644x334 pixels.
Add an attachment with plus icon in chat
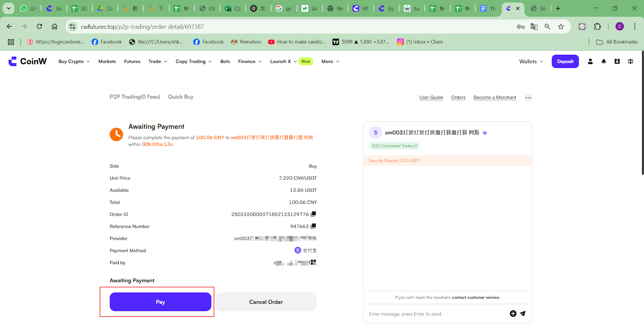click(513, 314)
